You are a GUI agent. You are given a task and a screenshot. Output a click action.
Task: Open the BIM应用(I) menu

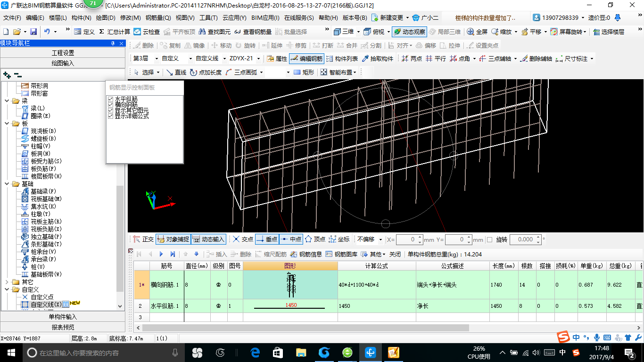pyautogui.click(x=265, y=18)
